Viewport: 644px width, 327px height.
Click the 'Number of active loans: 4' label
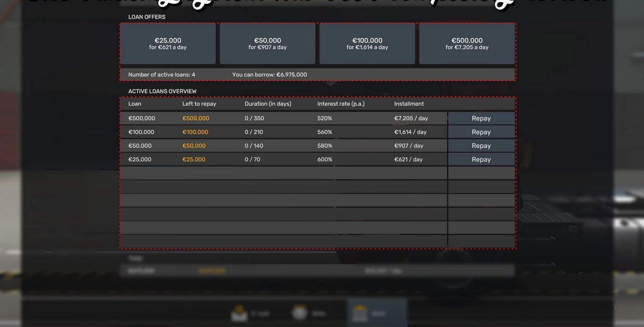coord(162,75)
